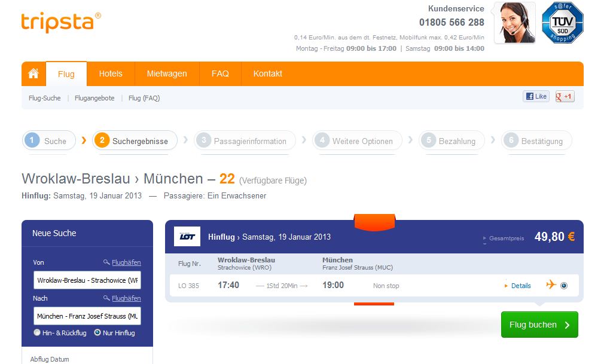Click step 6 Bestätigung

(536, 141)
